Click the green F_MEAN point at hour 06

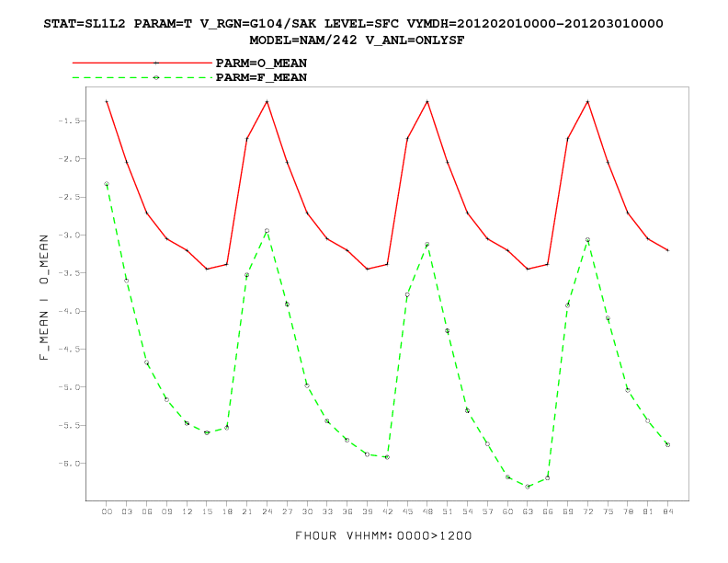[x=147, y=362]
